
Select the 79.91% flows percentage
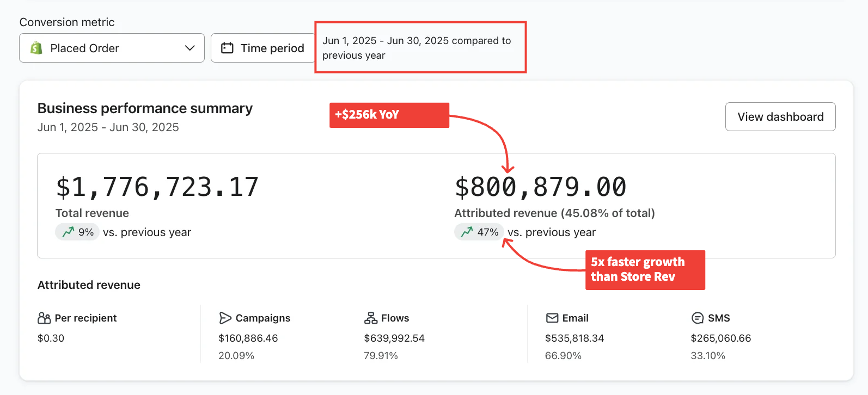coord(381,356)
